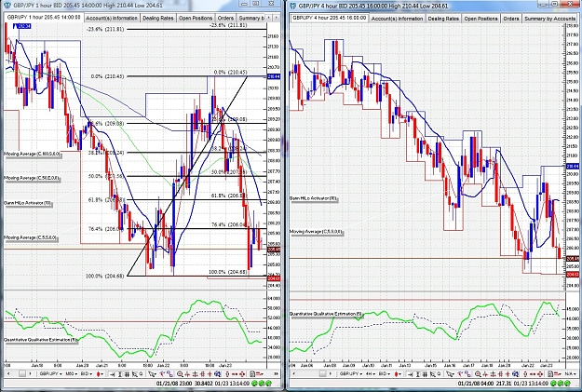This screenshot has width=582, height=392.
Task: Open the GBP/JPY symbol dropdown in the 4 hour window
Action: tap(351, 373)
